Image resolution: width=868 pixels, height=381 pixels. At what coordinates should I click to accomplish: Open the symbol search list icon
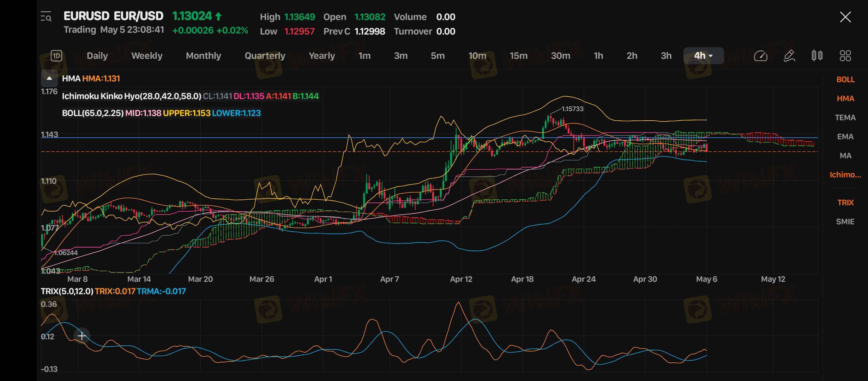(x=46, y=17)
